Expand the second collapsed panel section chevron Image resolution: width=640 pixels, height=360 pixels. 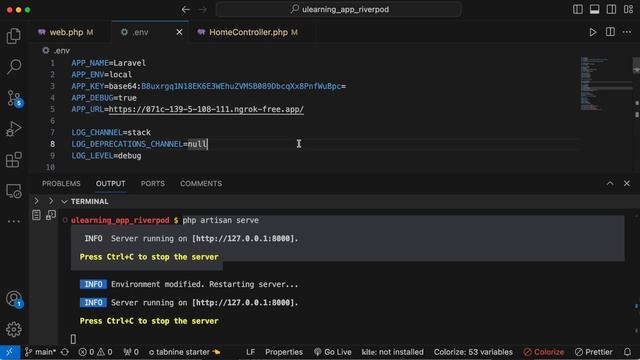pos(51,201)
